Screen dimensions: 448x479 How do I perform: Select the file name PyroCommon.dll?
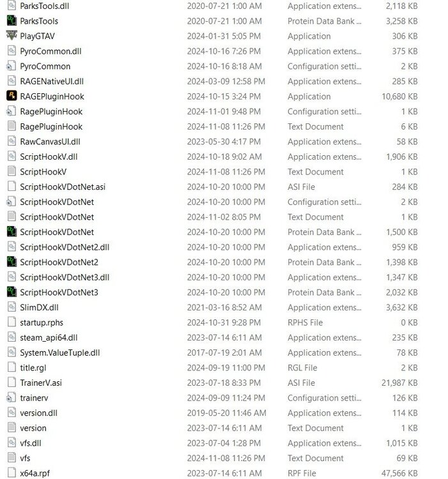tap(50, 51)
